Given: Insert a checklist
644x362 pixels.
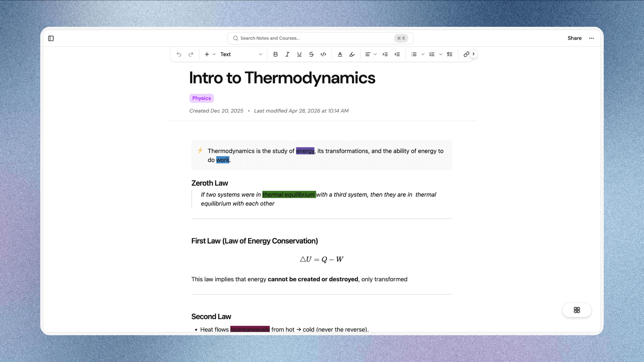Looking at the screenshot, I should pyautogui.click(x=450, y=54).
